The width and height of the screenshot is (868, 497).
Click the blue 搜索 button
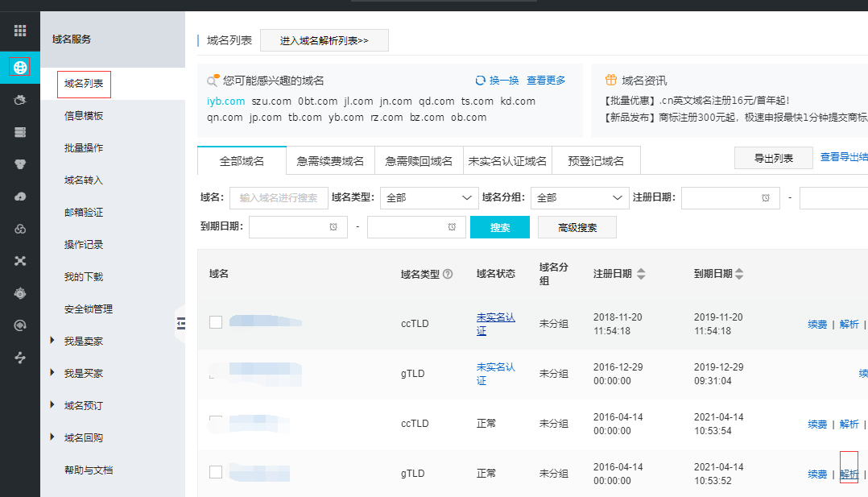point(500,227)
